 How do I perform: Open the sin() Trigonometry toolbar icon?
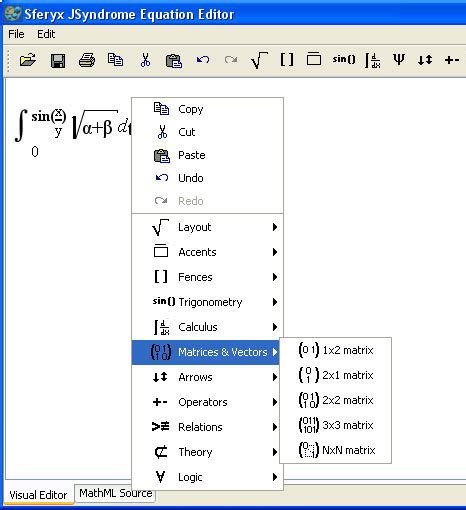coord(344,59)
